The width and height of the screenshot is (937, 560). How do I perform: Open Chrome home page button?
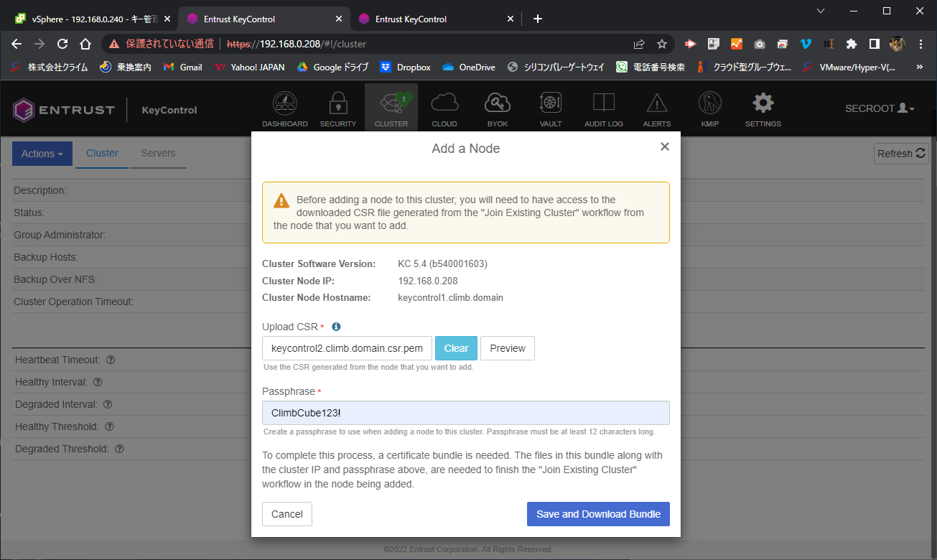click(x=85, y=44)
